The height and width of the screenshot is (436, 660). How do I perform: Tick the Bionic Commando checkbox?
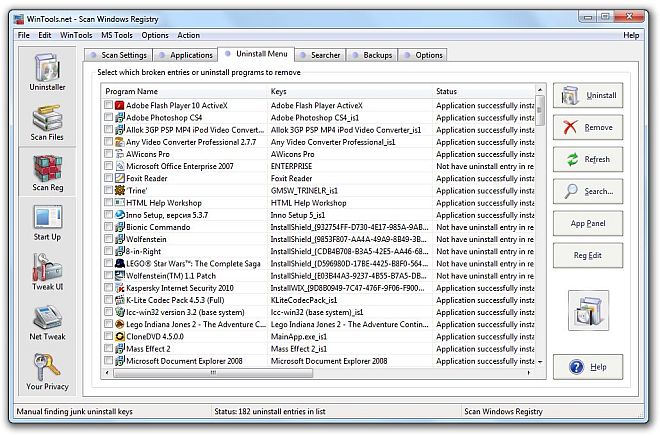[x=108, y=226]
